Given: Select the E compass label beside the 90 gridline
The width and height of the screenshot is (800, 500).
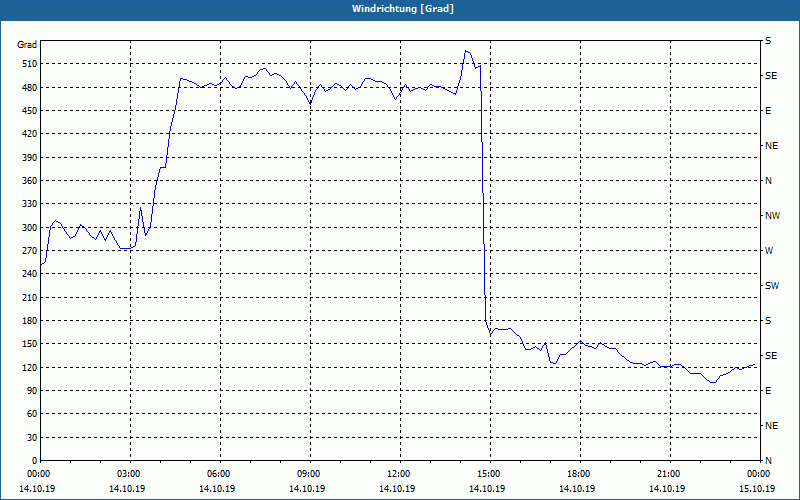Looking at the screenshot, I should tap(768, 391).
